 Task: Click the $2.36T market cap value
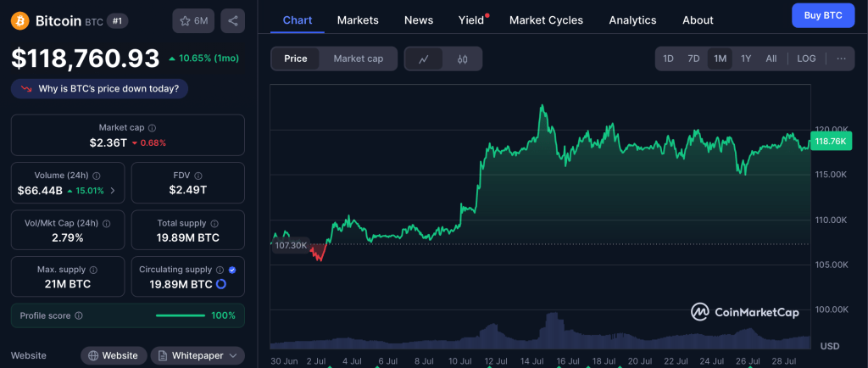click(x=108, y=142)
